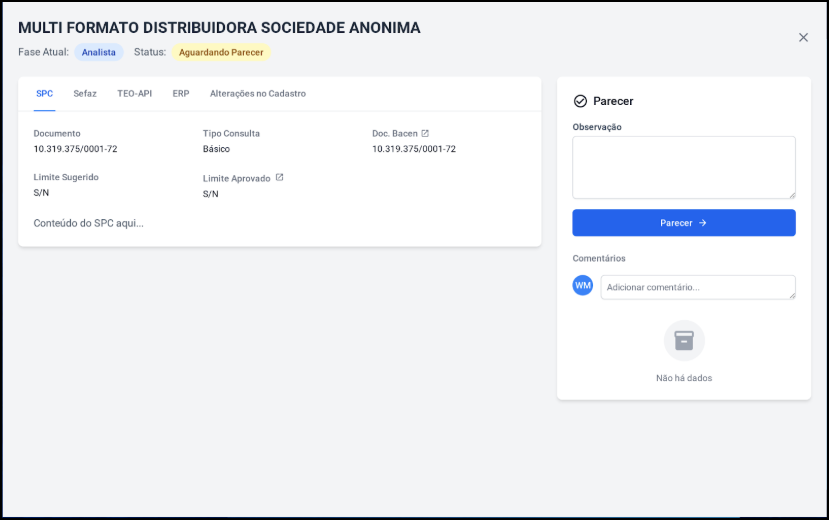The width and height of the screenshot is (829, 520).
Task: Click the comment field resize handle
Action: 792,296
